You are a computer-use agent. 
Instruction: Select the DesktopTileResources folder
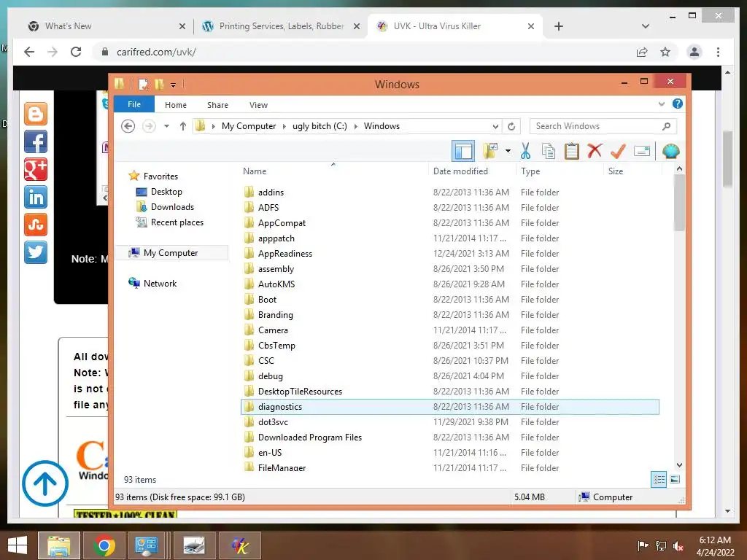(300, 392)
